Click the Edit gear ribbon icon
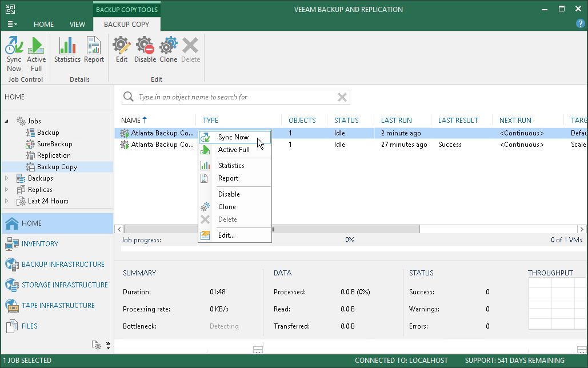The image size is (588, 368). click(x=122, y=50)
